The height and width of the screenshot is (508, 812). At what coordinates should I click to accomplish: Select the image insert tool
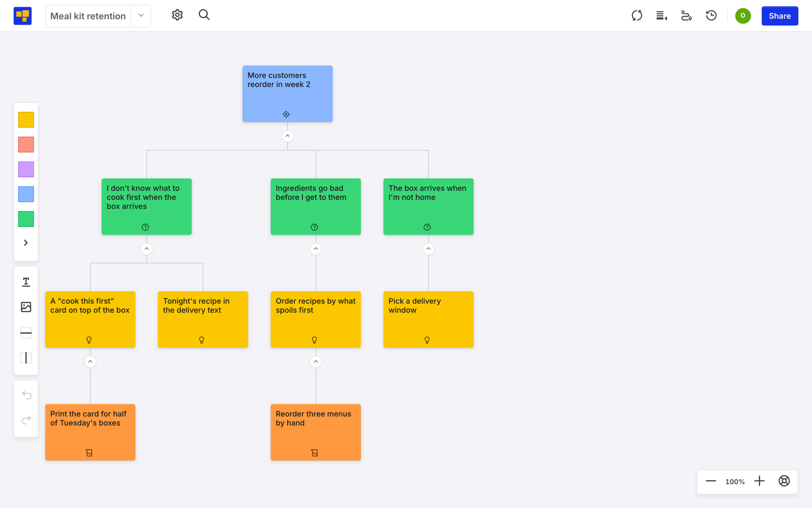point(26,307)
